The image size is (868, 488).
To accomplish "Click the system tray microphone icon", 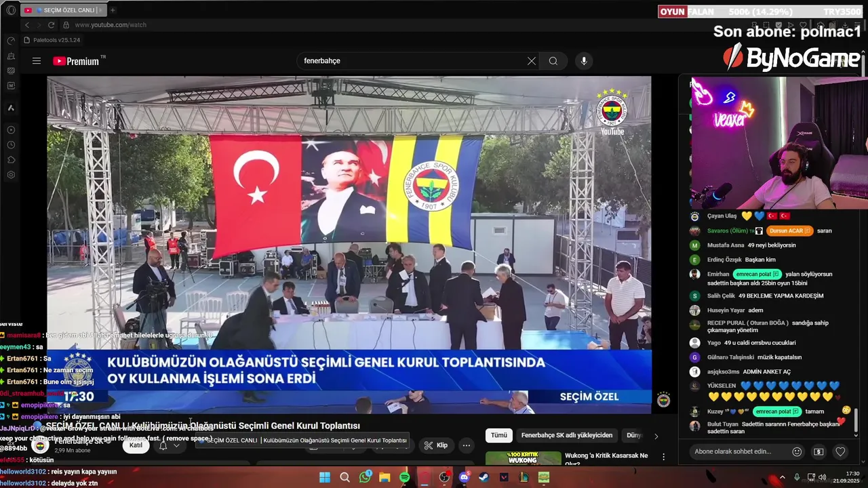I will point(797,477).
